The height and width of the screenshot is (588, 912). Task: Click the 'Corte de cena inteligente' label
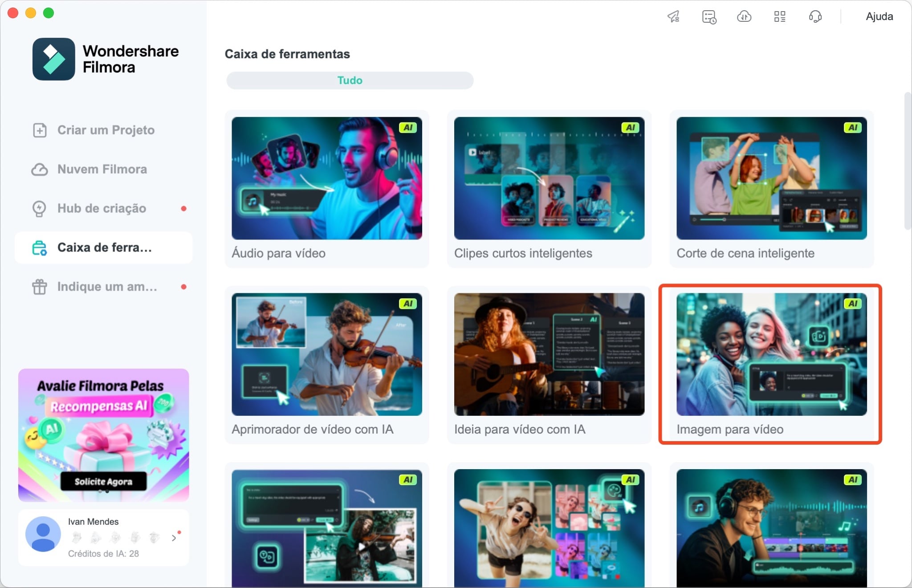(x=745, y=253)
